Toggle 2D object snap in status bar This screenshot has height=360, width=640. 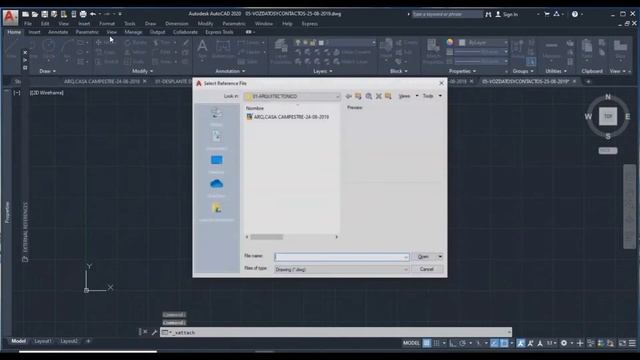click(x=504, y=343)
